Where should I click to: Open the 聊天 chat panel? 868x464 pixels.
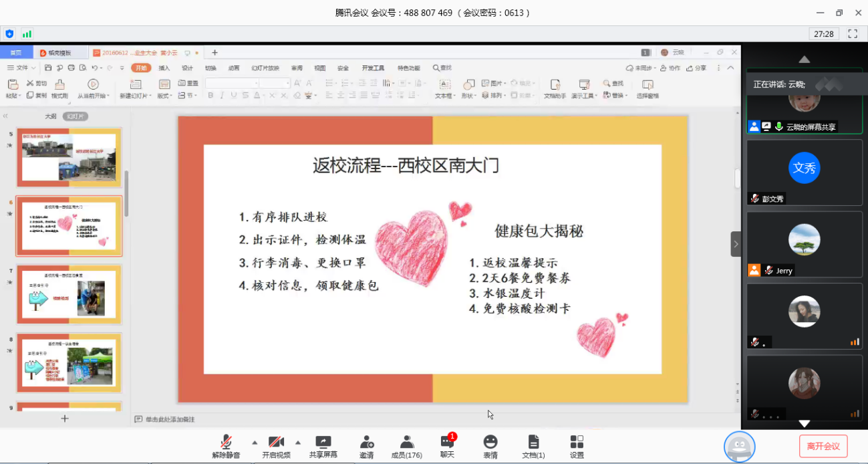point(447,446)
